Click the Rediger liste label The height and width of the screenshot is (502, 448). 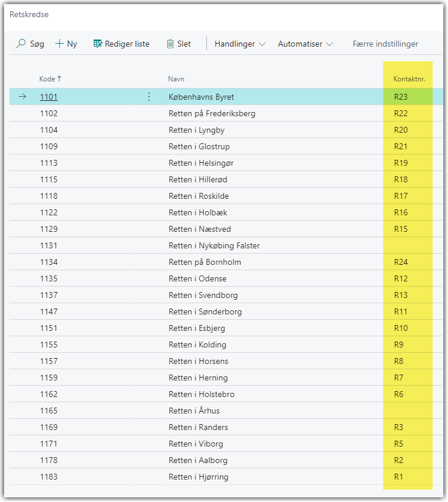[x=127, y=44]
